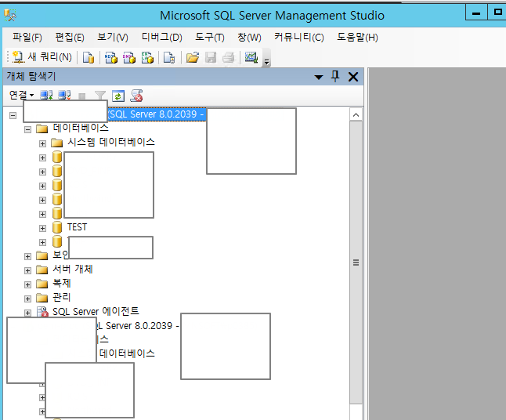This screenshot has width=506, height=420.
Task: Click the Stop square icon in Object Explorer
Action: (82, 96)
